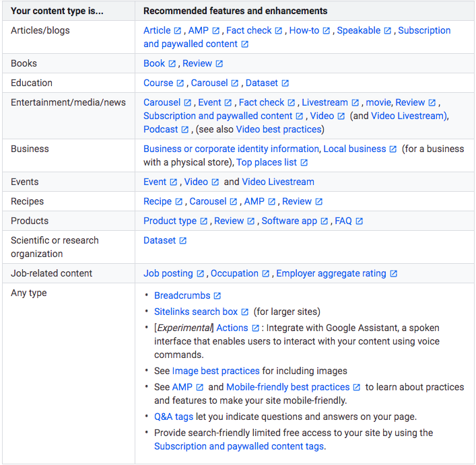Open the Article link in Articles/blogs row
Image resolution: width=476 pixels, height=465 pixels.
157,30
